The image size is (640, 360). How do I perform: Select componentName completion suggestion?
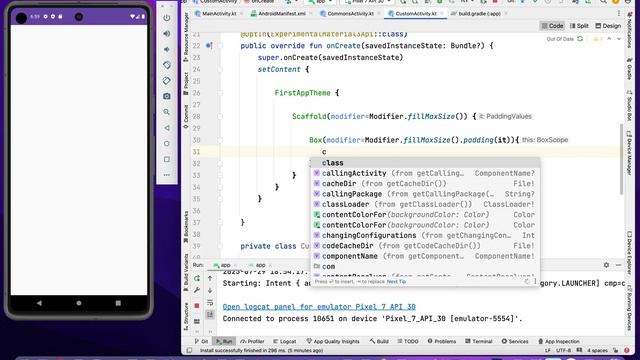click(x=424, y=256)
